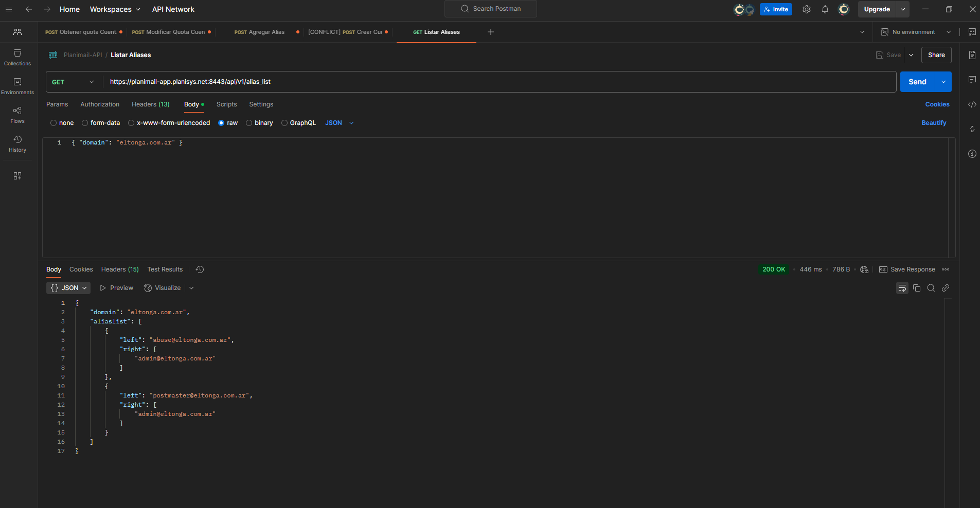Open the tab overflow chevron list
Image resolution: width=980 pixels, height=508 pixels.
pyautogui.click(x=862, y=32)
